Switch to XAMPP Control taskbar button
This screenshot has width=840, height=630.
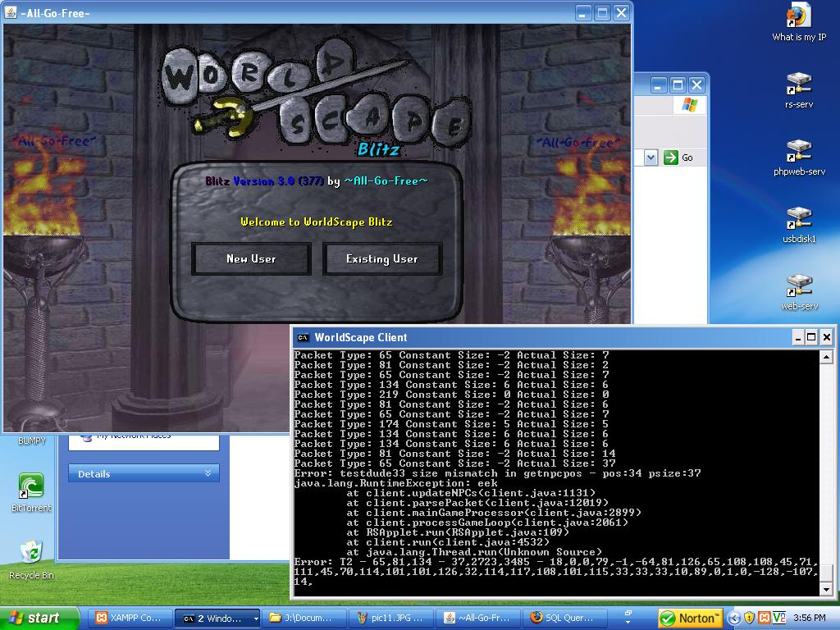130,618
